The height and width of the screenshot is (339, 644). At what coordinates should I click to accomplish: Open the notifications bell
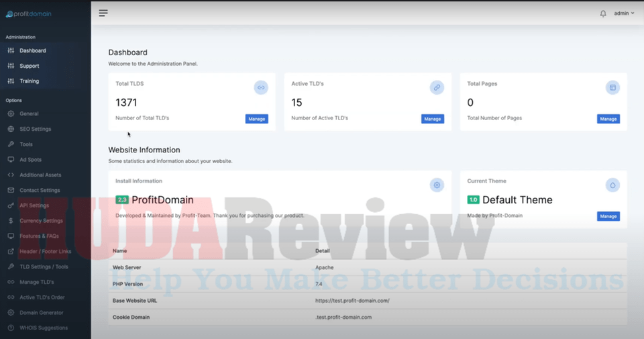pos(602,13)
